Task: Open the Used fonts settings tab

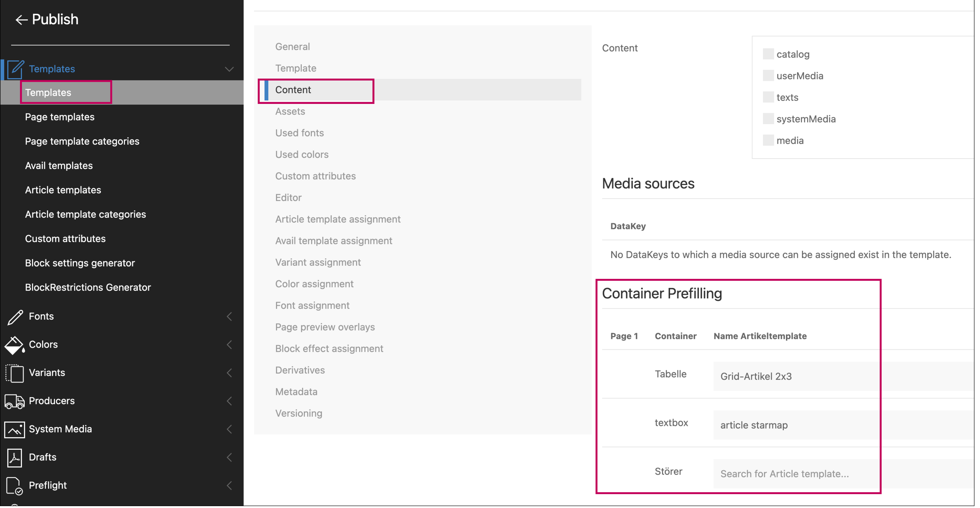Action: coord(299,133)
